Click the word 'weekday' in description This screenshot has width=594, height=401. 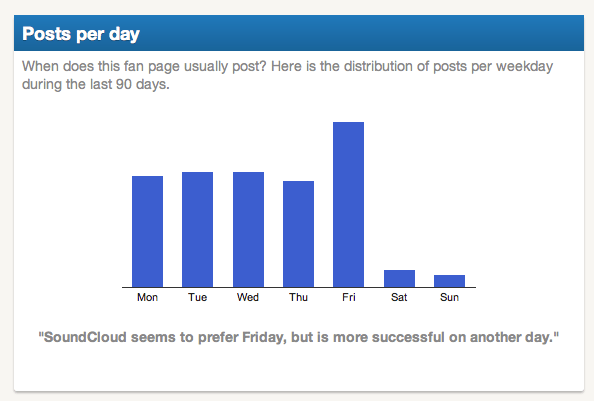tap(524, 67)
